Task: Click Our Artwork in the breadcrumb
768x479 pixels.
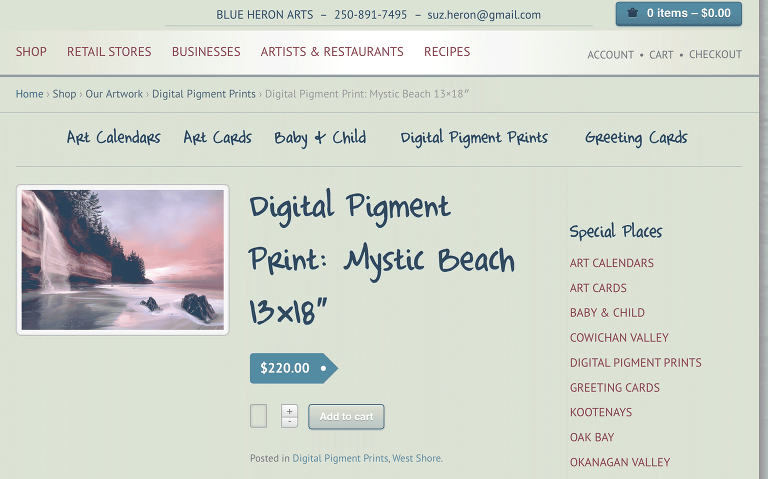Action: [114, 94]
